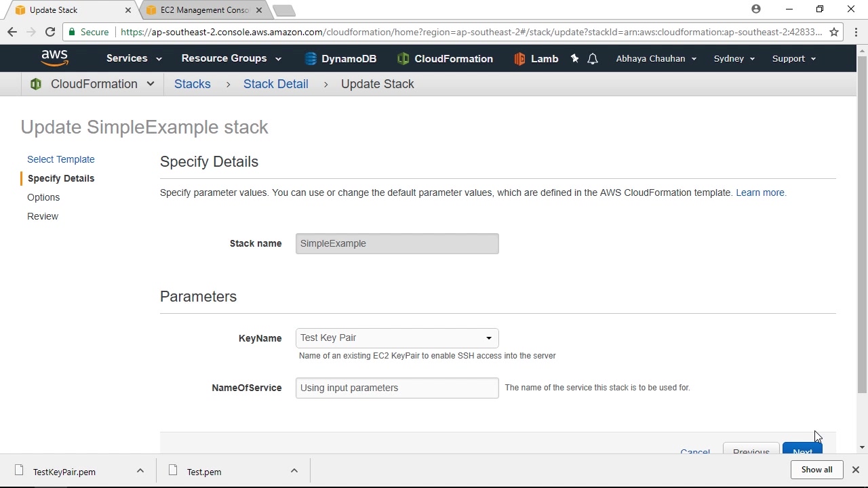The image size is (868, 488).
Task: Open the Lambda shortcut icon
Action: (519, 59)
